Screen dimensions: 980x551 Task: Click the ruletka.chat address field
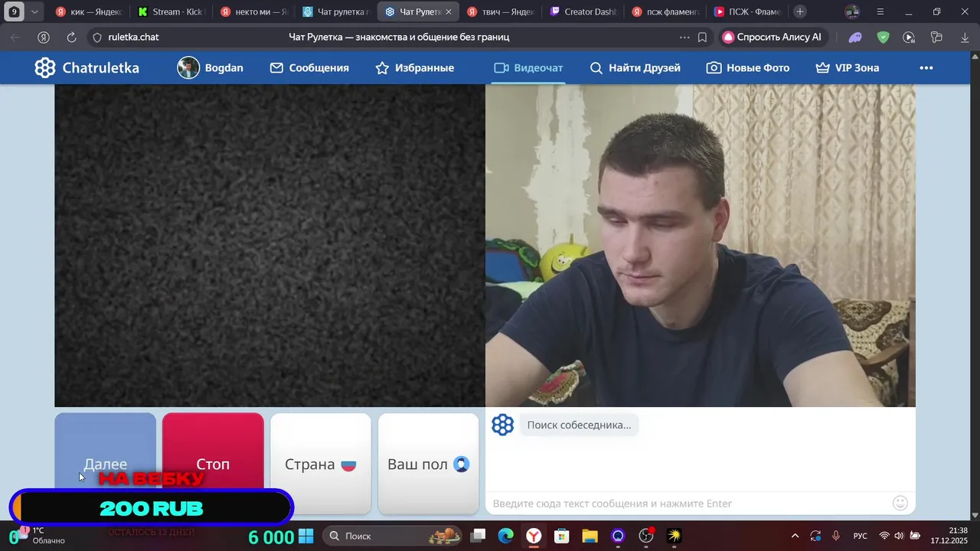(133, 37)
